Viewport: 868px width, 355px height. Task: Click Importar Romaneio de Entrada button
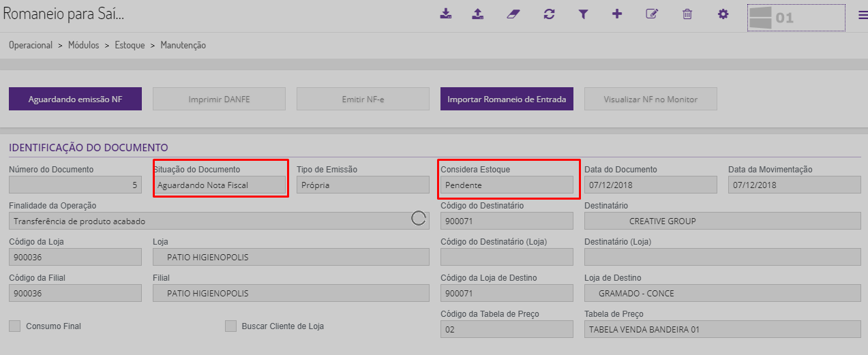(x=507, y=99)
